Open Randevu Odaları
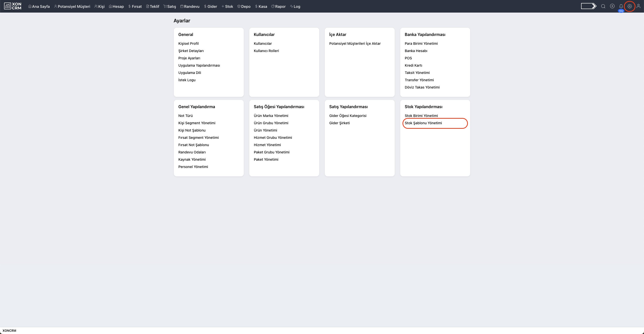This screenshot has height=334, width=644. [x=192, y=152]
